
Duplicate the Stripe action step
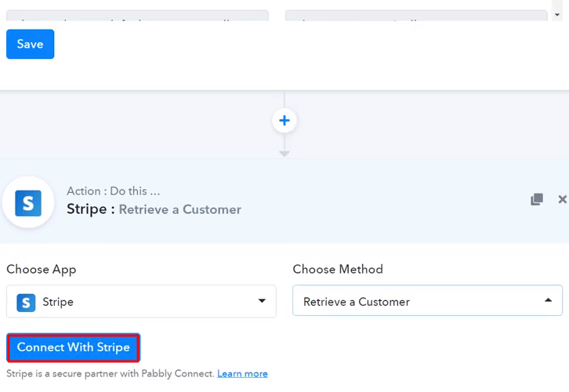[x=537, y=199]
